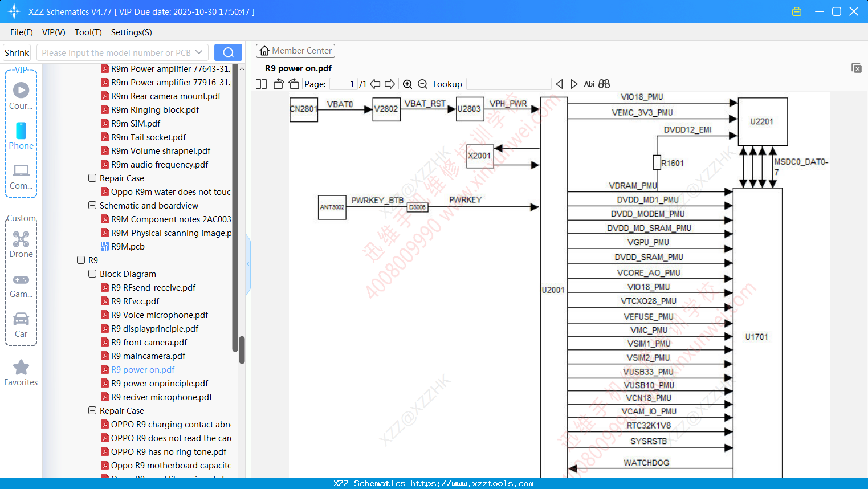Select the Drone category icon
868x489 pixels.
coord(21,244)
